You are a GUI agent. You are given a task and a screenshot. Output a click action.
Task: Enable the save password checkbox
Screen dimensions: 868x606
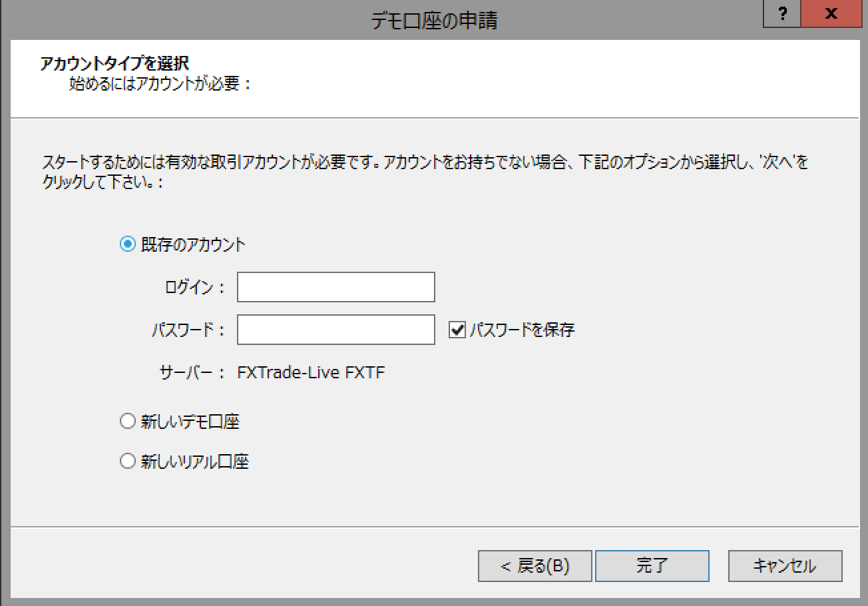click(x=455, y=329)
